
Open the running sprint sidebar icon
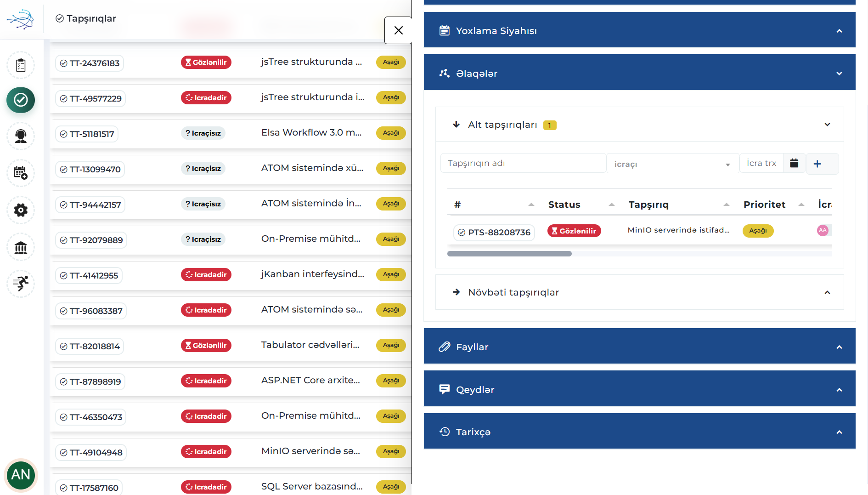(21, 284)
